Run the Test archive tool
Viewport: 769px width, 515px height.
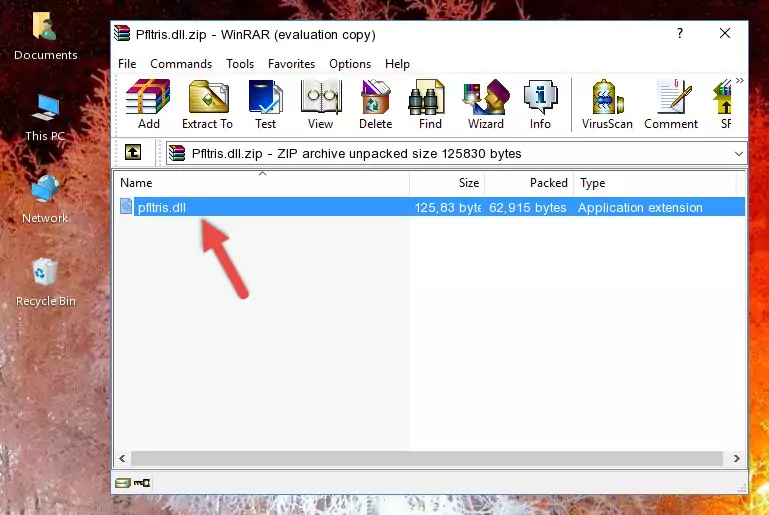tap(265, 104)
